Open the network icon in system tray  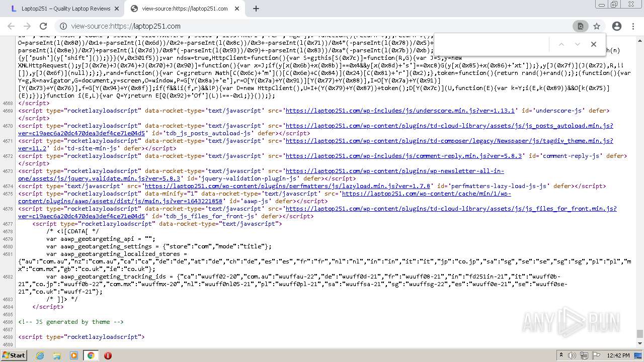584,355
